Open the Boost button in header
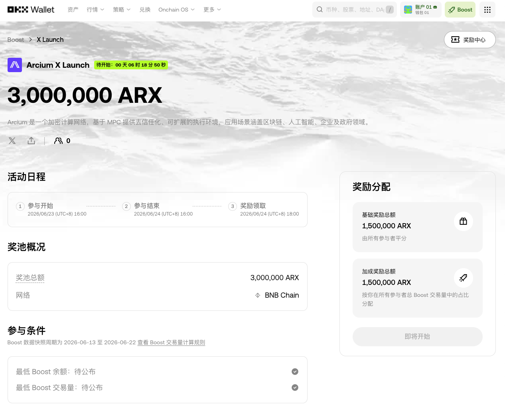The width and height of the screenshot is (505, 420). (x=460, y=10)
